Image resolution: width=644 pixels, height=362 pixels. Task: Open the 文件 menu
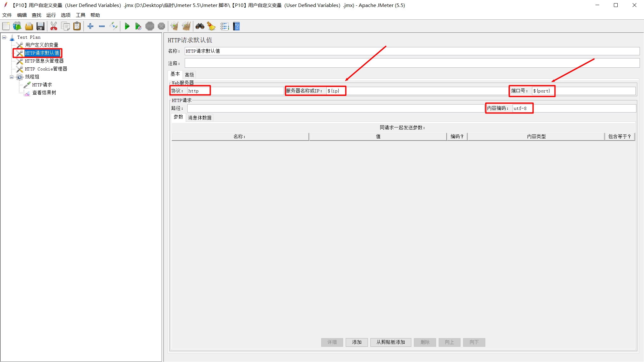coord(7,15)
